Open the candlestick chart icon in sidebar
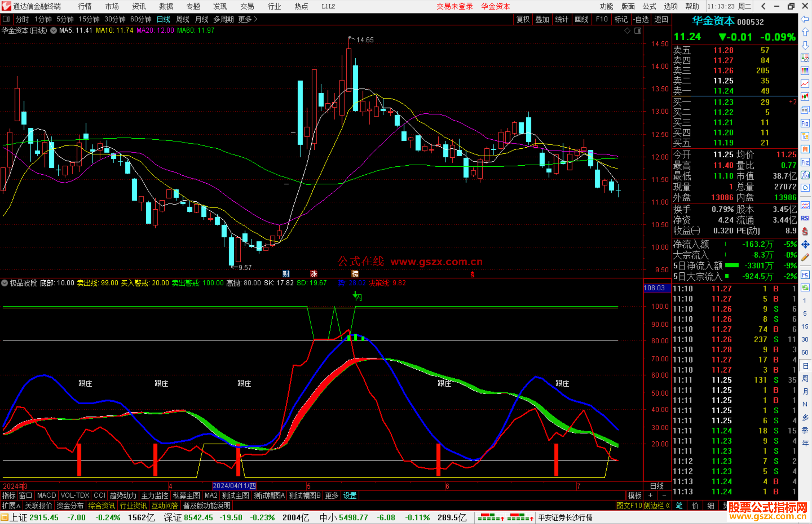Viewport: 812px width, 524px height. tap(805, 97)
